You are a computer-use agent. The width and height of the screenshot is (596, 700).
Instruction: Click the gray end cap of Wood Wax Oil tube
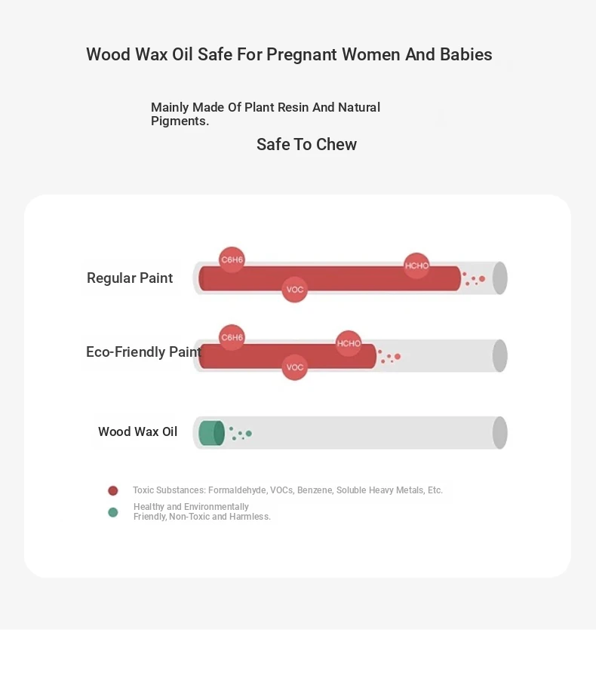(x=499, y=433)
